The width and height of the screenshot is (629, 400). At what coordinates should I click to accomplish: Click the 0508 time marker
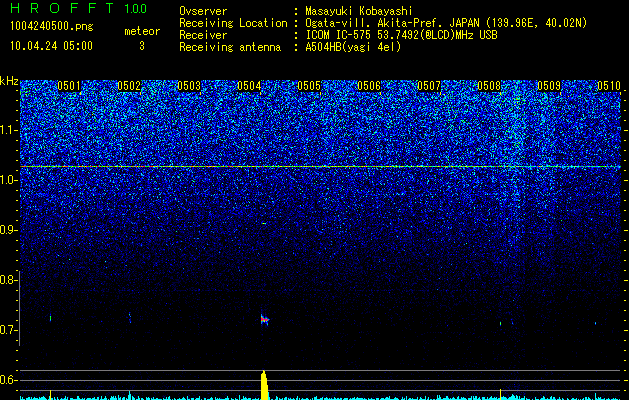489,86
